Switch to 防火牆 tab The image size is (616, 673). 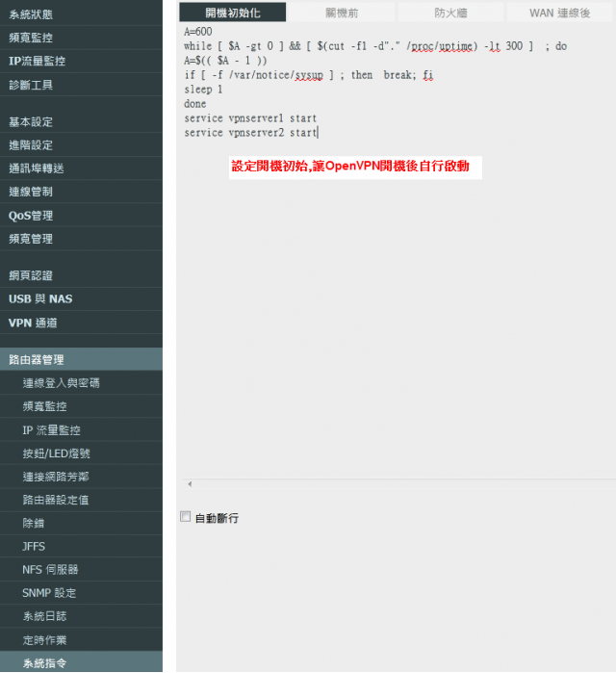(x=450, y=13)
